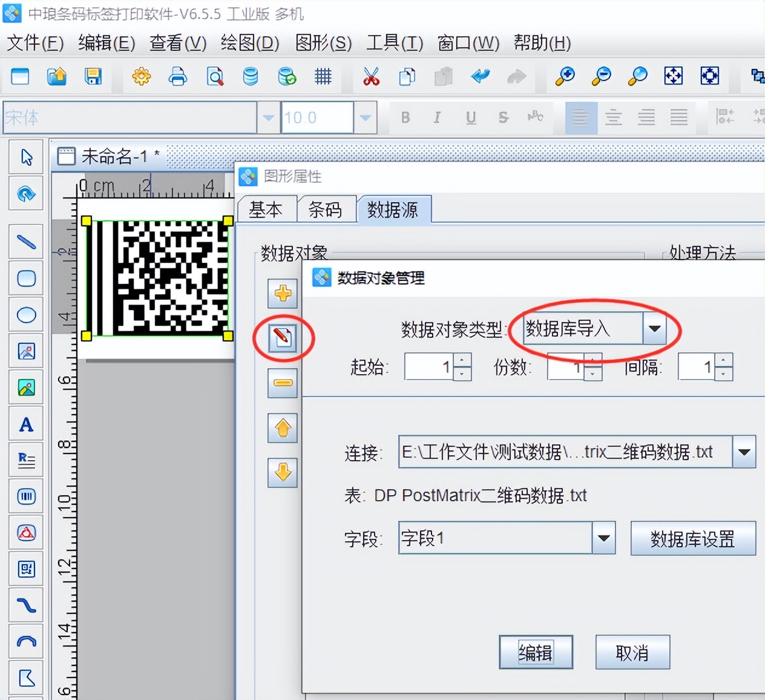Select the ellipse drawing tool
The image size is (765, 700).
[x=26, y=315]
